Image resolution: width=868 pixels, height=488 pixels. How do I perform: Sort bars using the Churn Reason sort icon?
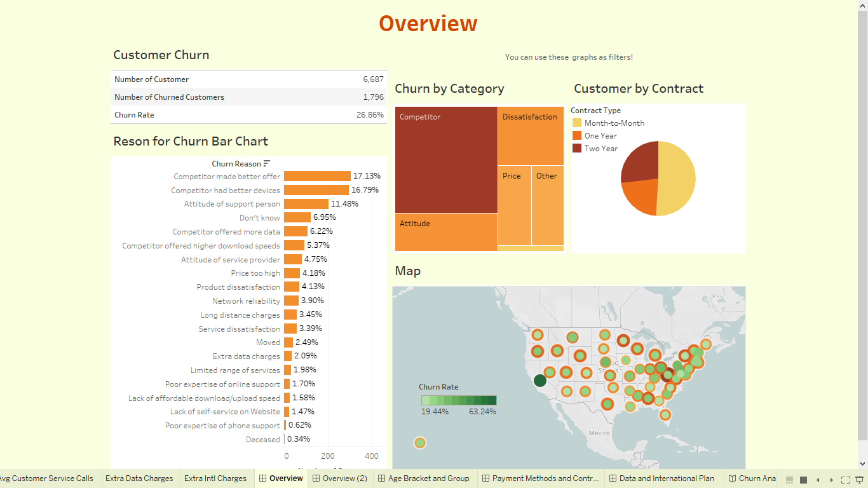[x=268, y=163]
